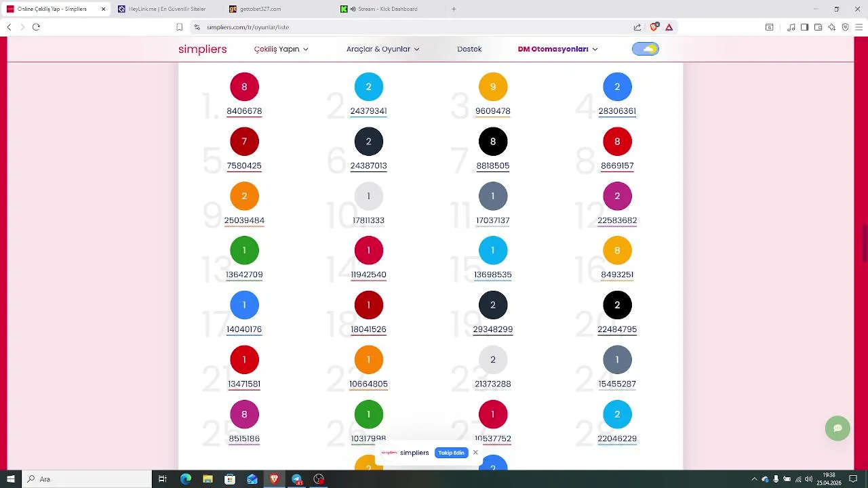The image size is (868, 488).
Task: Select number 13642709
Action: [244, 275]
